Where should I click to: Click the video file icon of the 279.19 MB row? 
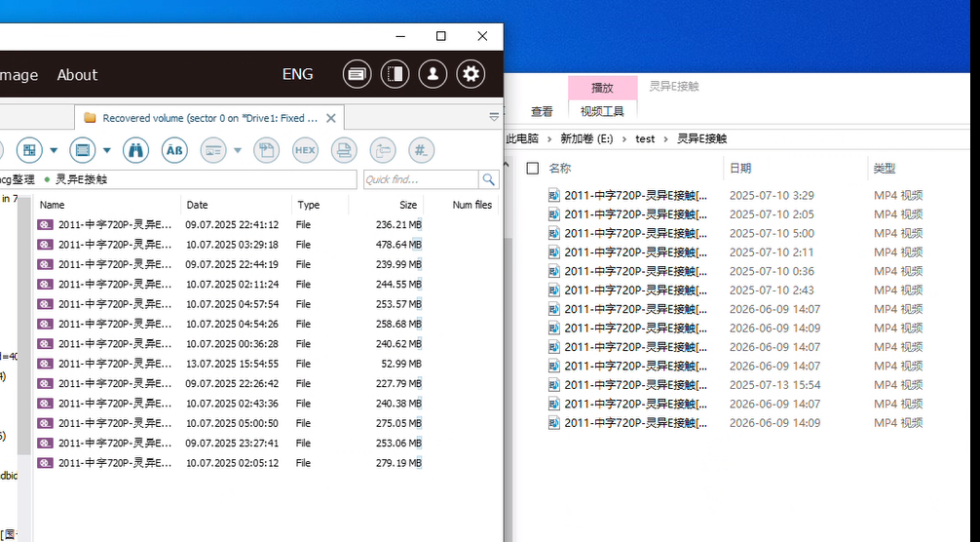tap(45, 463)
